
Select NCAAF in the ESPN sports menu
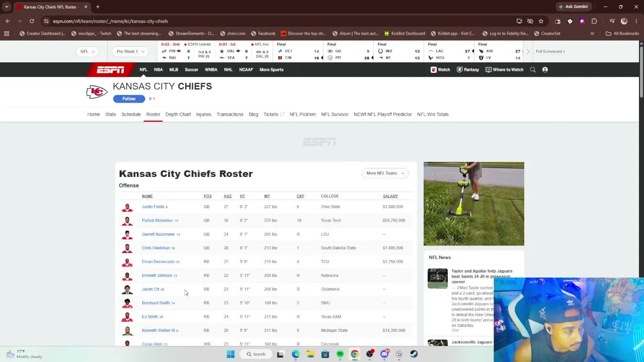[x=246, y=70]
